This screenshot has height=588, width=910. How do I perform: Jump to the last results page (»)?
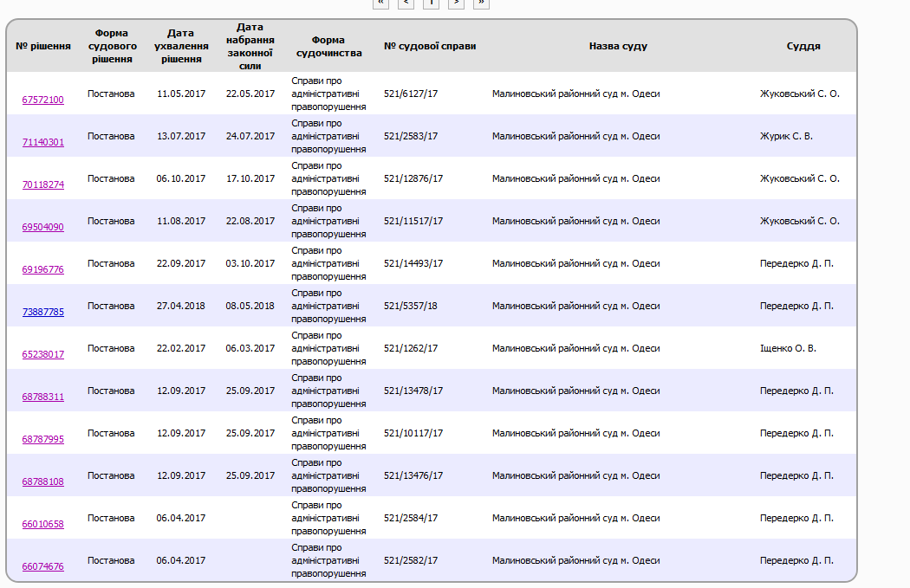click(481, 3)
